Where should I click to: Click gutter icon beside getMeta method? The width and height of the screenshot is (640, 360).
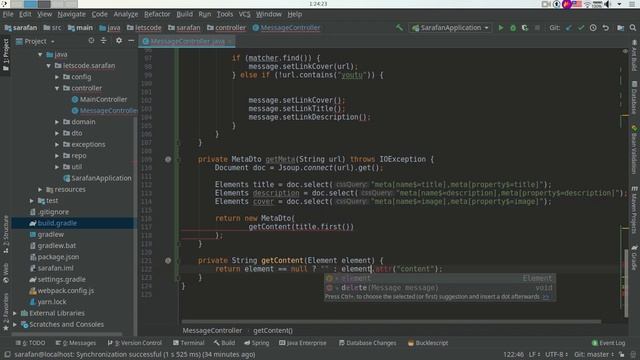point(168,159)
